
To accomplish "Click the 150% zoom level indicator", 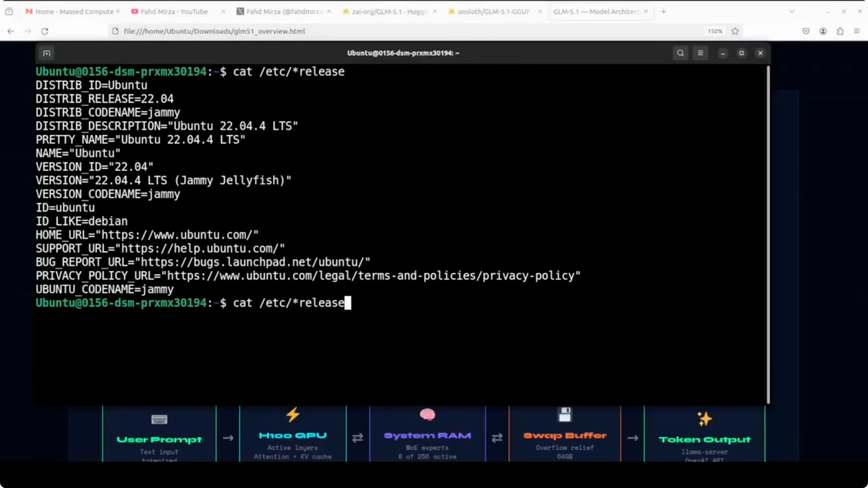I will [715, 31].
